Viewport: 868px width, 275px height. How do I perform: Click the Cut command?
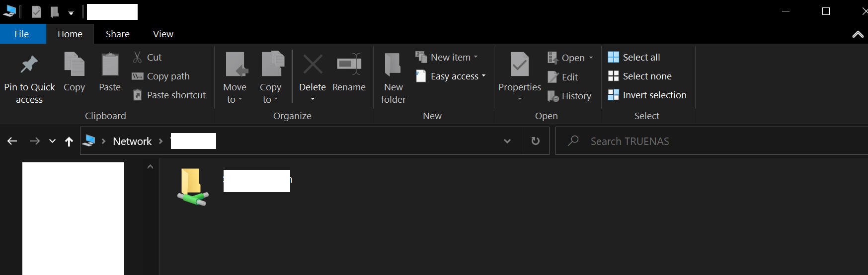[x=148, y=58]
